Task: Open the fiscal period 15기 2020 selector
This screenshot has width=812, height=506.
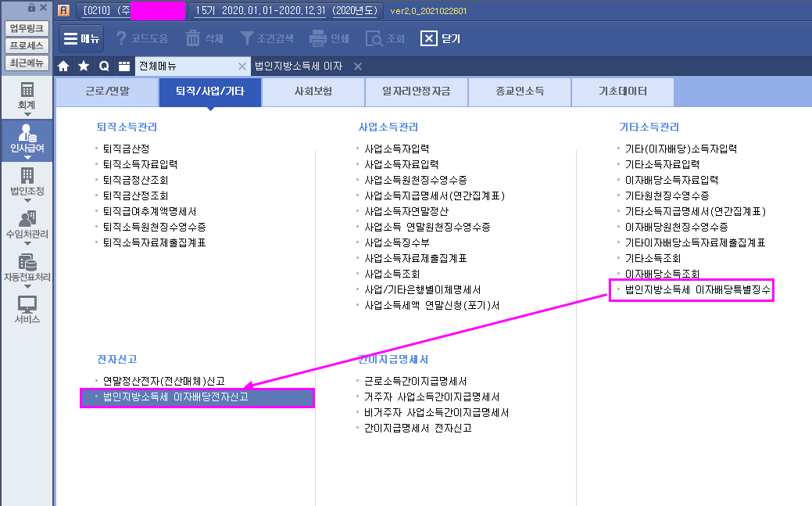Action: (286, 10)
